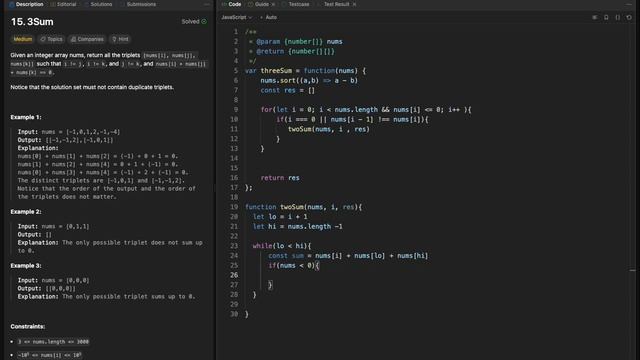Click the Code tab brackets icon
The image size is (640, 360).
coord(224,4)
